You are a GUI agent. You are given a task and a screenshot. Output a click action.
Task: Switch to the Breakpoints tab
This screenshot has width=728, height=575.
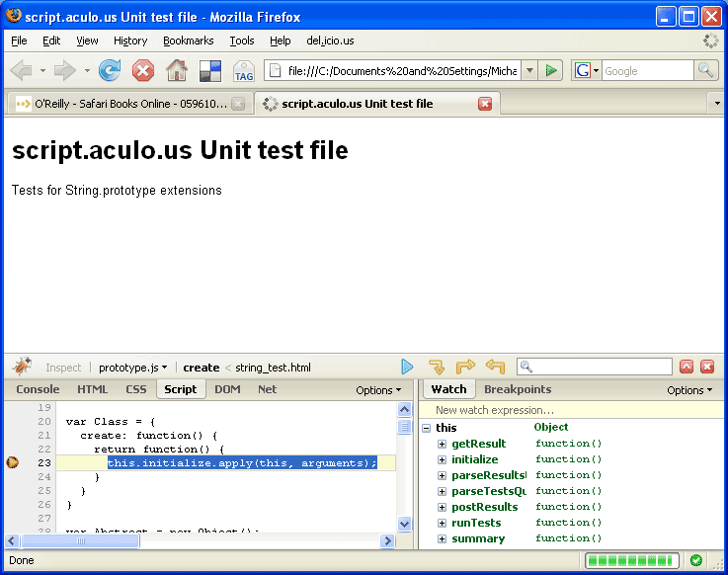[518, 389]
